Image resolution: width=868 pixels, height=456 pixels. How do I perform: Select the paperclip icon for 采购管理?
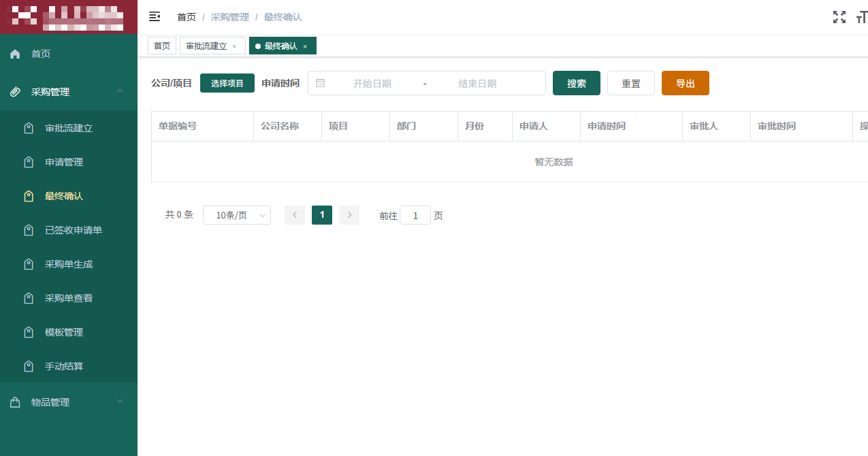coord(14,91)
